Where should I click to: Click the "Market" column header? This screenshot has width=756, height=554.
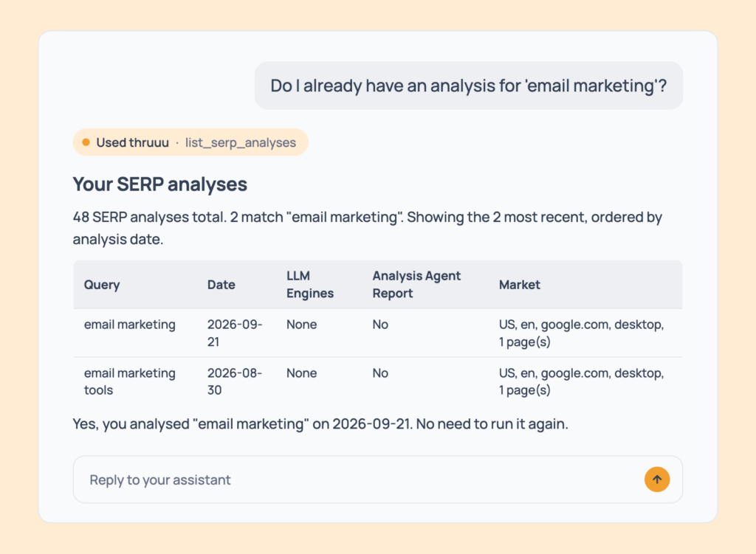[519, 285]
